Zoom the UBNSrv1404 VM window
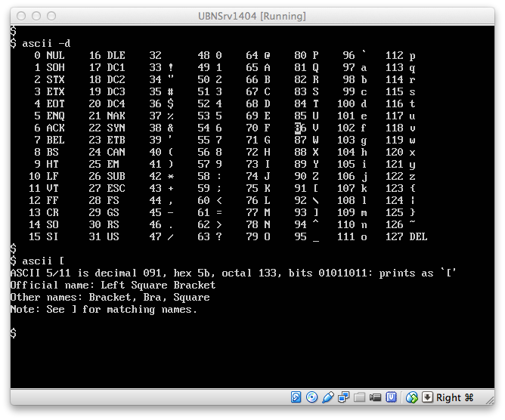Image resolution: width=505 pixels, height=420 pixels. tap(51, 16)
